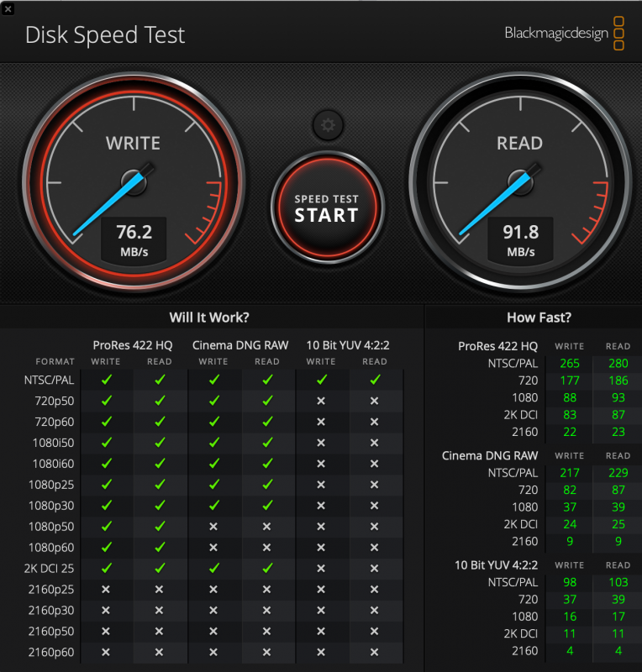Click the 76.2 MB/s write speed readout
Screen dimensions: 642x672
134,239
